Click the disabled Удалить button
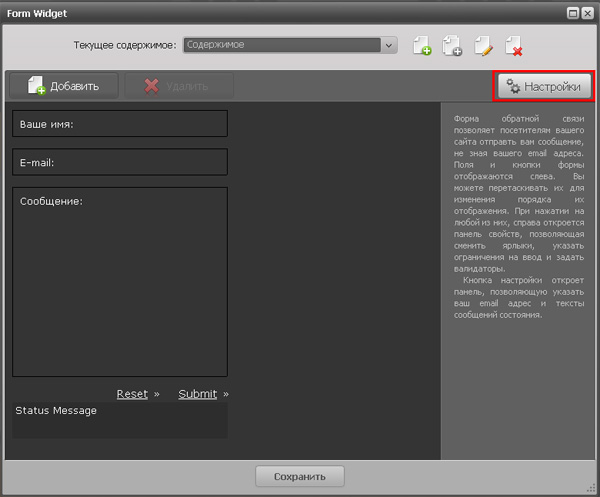This screenshot has width=600, height=497. tap(178, 86)
